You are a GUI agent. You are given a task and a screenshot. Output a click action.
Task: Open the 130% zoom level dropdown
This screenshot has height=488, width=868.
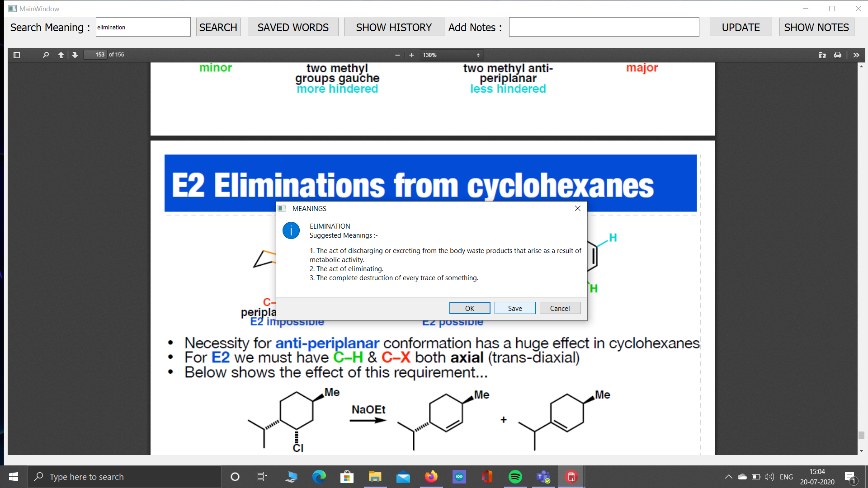(451, 55)
